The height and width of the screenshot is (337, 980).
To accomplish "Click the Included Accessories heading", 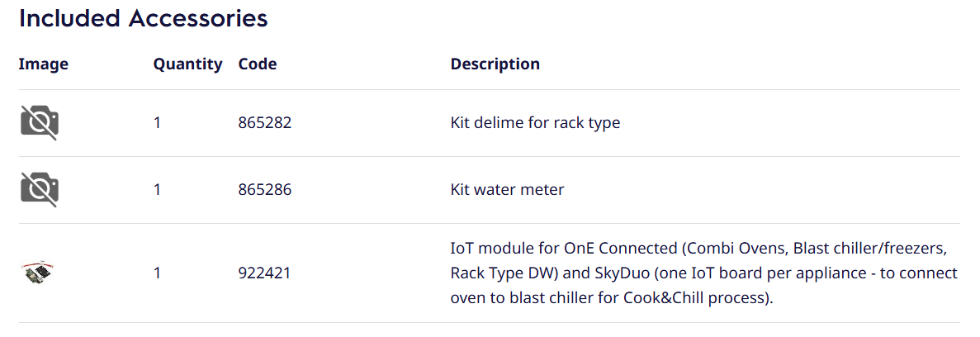I will pyautogui.click(x=144, y=18).
